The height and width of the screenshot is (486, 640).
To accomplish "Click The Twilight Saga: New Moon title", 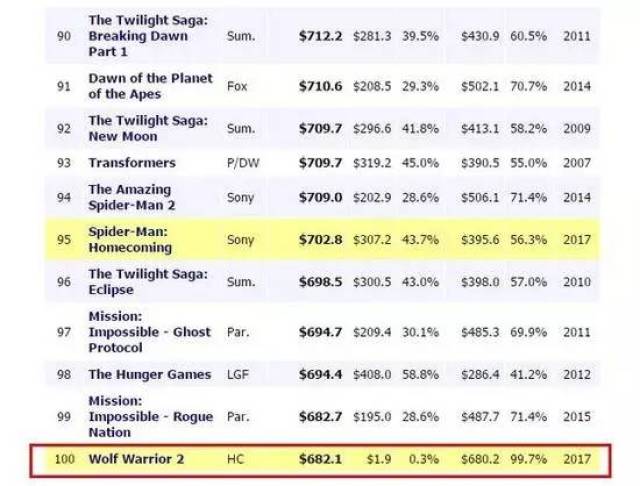I will pyautogui.click(x=148, y=129).
